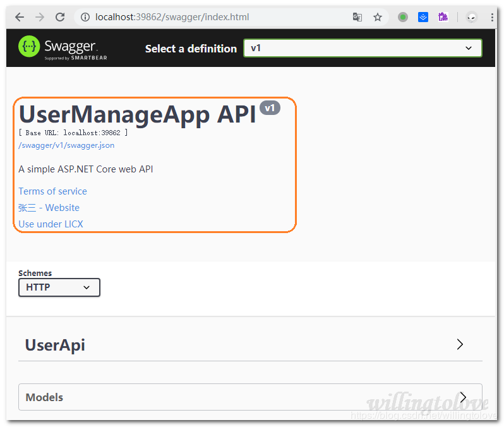Focus the address bar URL
The width and height of the screenshot is (504, 427).
[172, 17]
